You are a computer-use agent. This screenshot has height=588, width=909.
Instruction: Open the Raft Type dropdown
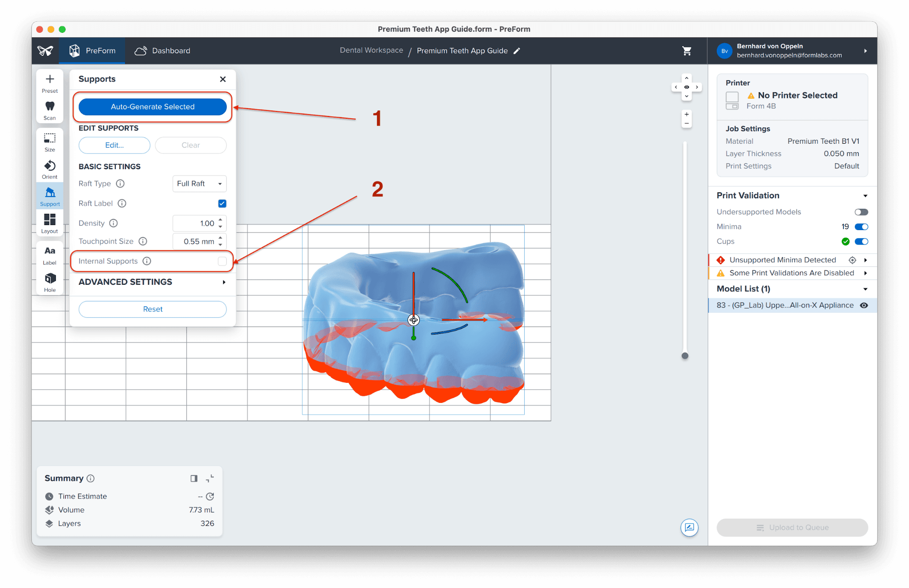199,184
